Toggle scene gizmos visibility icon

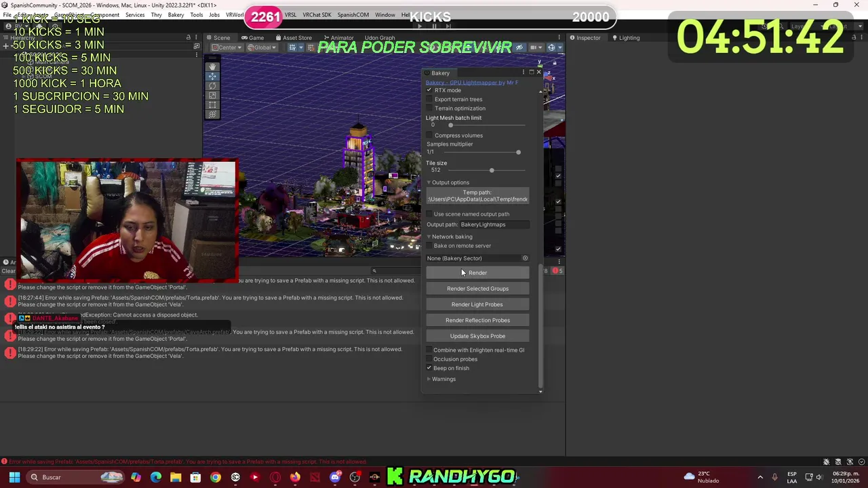tap(551, 47)
